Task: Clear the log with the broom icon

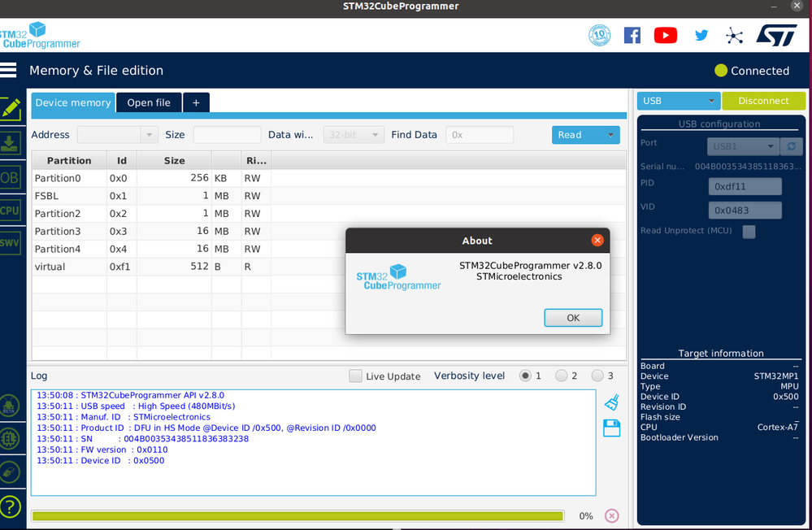Action: (611, 402)
